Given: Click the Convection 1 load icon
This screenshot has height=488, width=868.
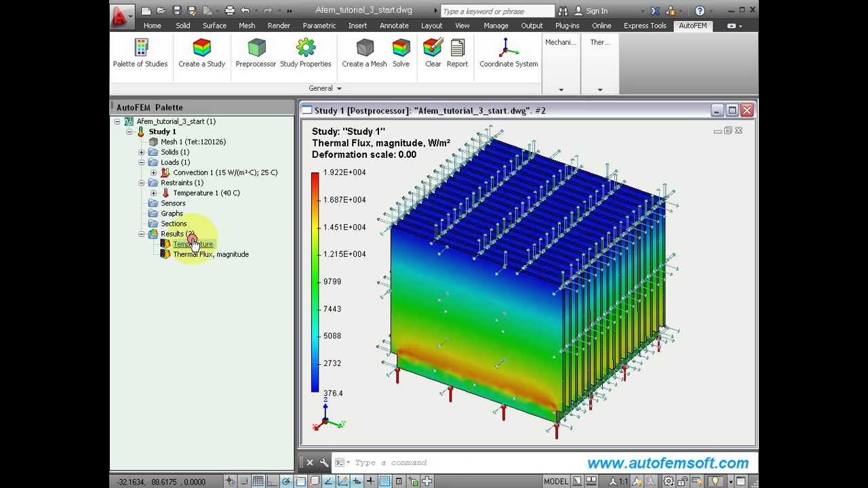Looking at the screenshot, I should pyautogui.click(x=165, y=172).
